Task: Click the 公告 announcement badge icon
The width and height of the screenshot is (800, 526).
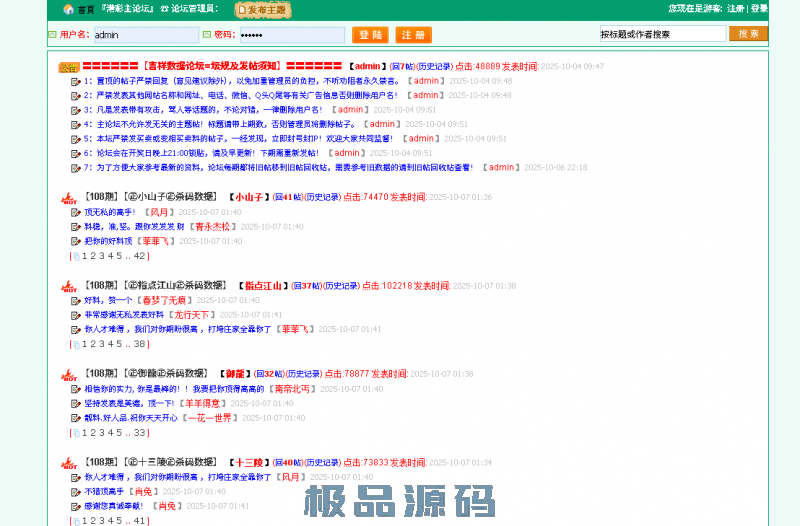Action: coord(69,67)
